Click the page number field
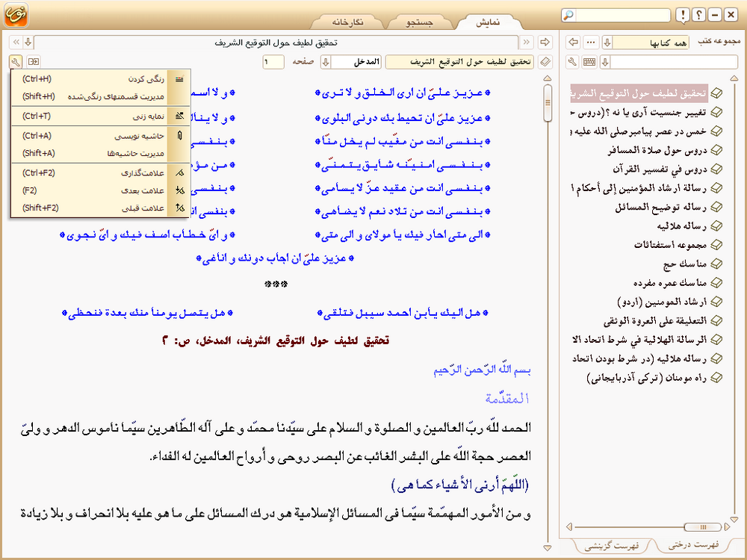Viewport: 747px width, 560px height. coord(273,62)
